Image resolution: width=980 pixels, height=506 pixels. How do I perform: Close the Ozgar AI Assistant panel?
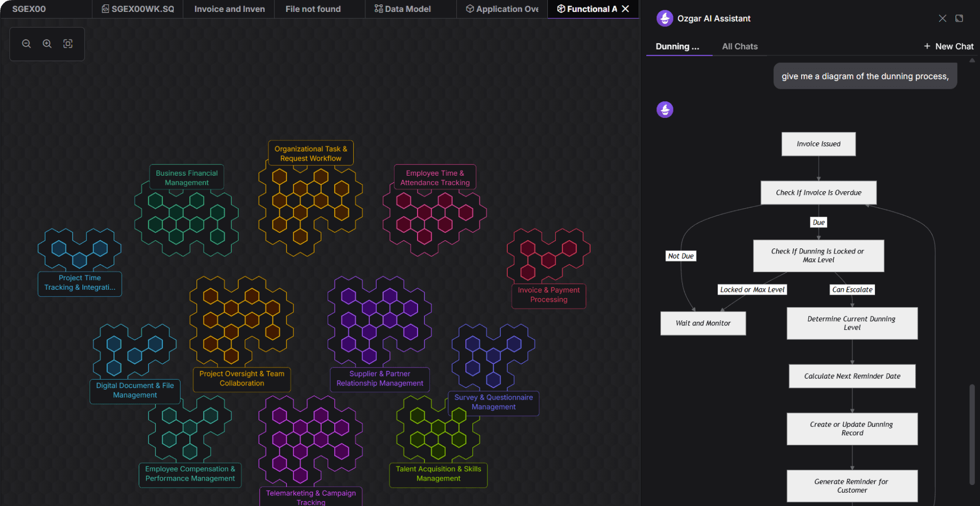[x=942, y=18]
